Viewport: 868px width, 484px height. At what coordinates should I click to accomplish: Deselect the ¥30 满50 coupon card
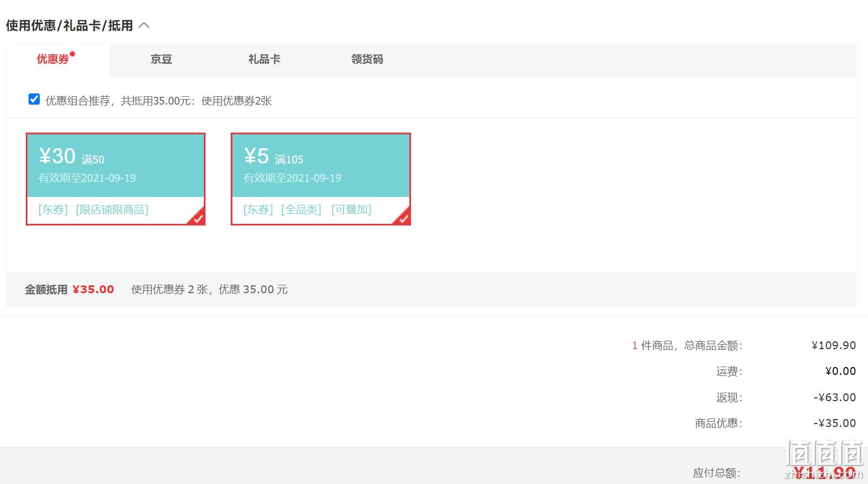[115, 179]
